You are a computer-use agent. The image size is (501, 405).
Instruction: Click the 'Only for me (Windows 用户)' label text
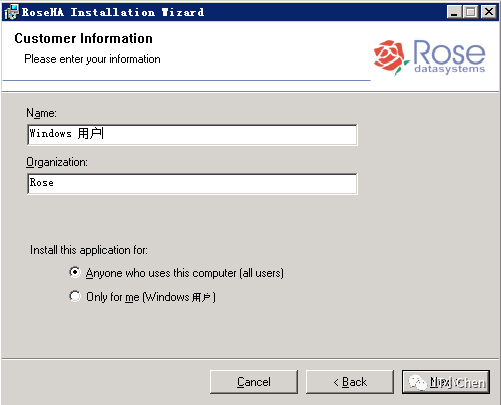151,297
